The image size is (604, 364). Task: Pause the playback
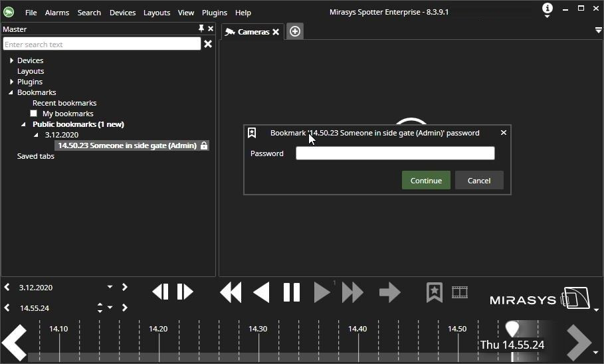pos(292,292)
